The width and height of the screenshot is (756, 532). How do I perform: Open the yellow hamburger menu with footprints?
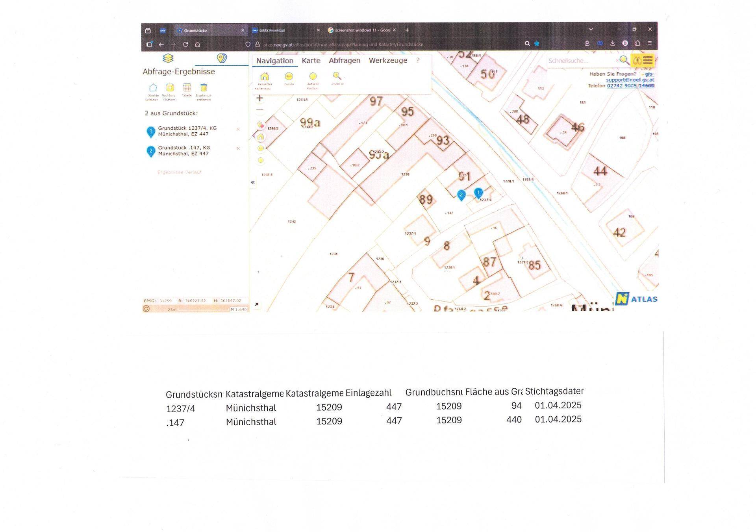tap(643, 60)
